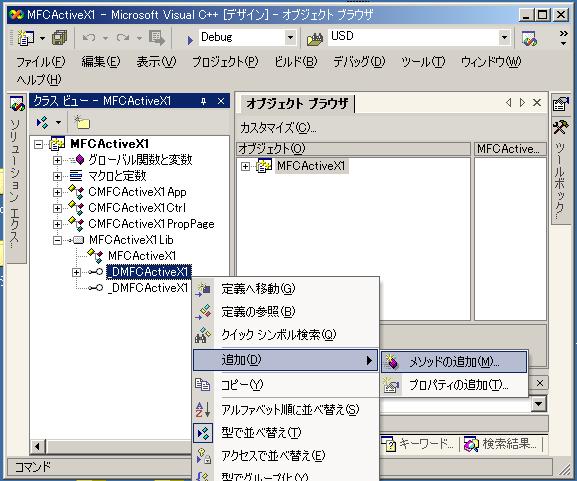Open the Debug configuration dropdown
Screen dimensions: 577x481
[290, 38]
